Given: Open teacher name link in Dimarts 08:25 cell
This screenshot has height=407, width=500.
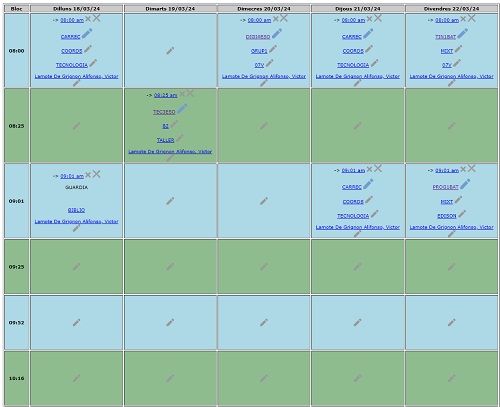Looking at the screenshot, I should tap(170, 152).
